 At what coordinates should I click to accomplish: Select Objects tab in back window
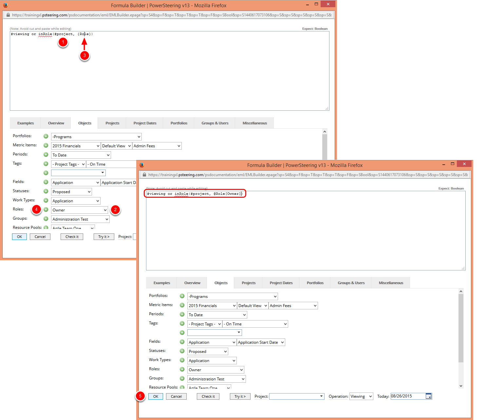coord(85,123)
